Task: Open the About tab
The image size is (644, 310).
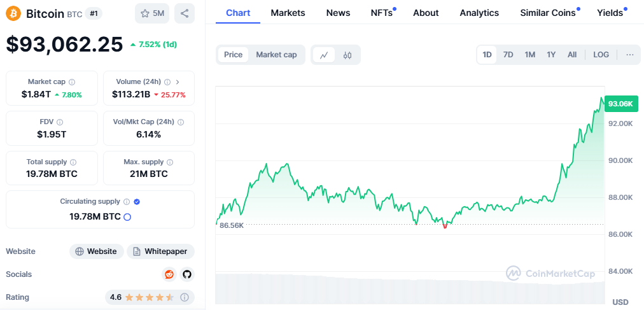Action: (x=426, y=13)
